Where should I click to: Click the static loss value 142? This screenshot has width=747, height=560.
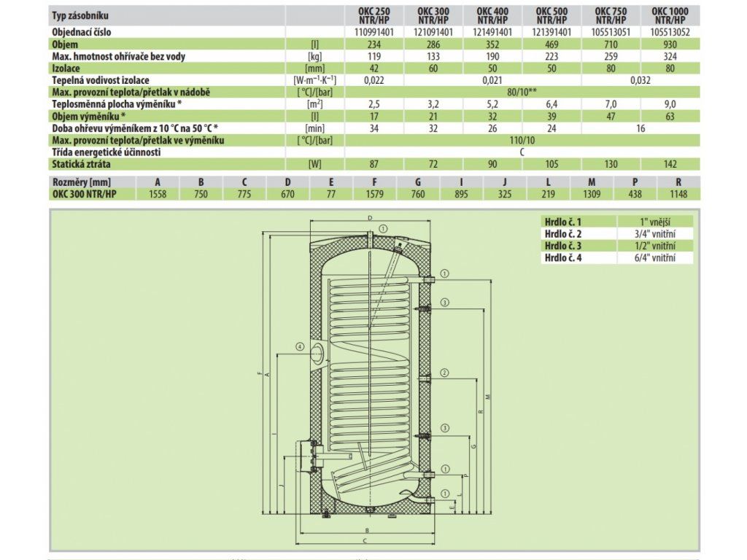pyautogui.click(x=670, y=164)
